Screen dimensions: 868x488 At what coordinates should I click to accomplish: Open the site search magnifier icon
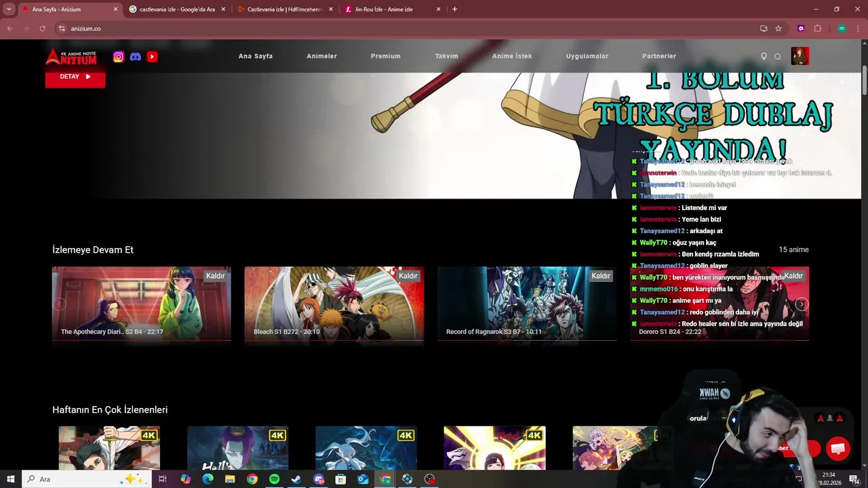pos(778,56)
